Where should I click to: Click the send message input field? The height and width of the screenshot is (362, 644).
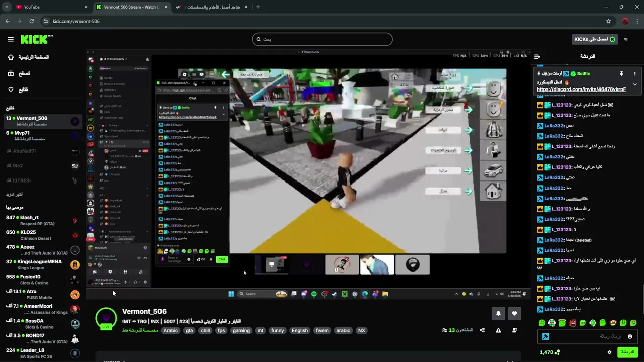pyautogui.click(x=588, y=336)
